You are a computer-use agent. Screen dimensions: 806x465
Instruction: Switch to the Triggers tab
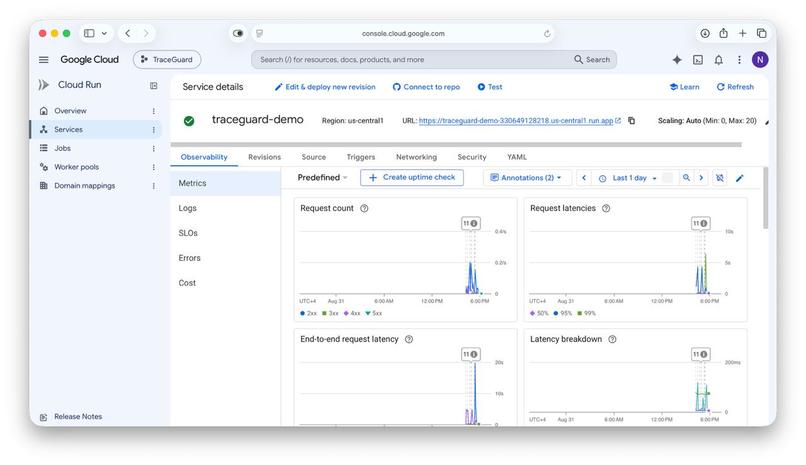(360, 157)
